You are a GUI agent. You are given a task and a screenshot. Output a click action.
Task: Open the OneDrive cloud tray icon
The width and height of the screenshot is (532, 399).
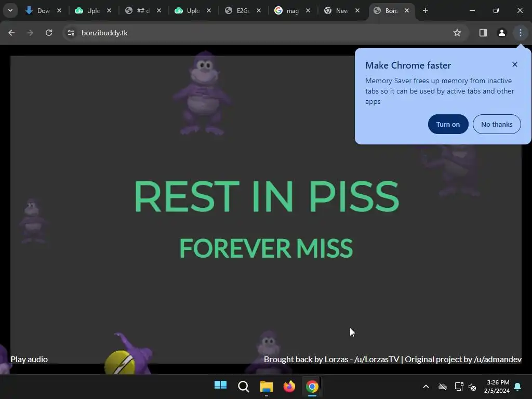(443, 387)
